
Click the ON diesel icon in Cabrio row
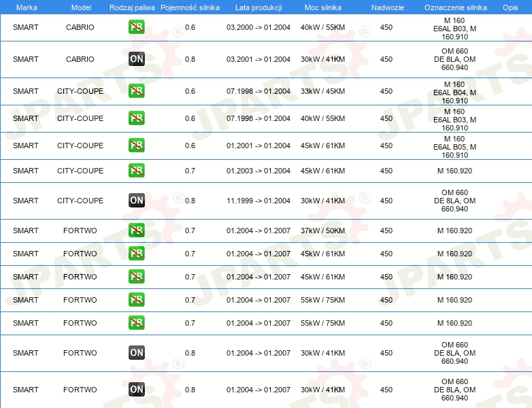pos(136,59)
